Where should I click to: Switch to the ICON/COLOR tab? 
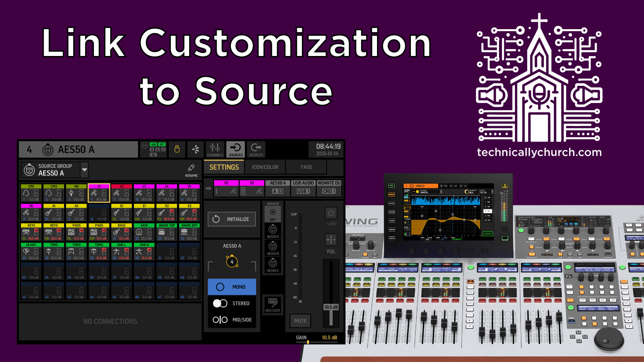tap(265, 167)
